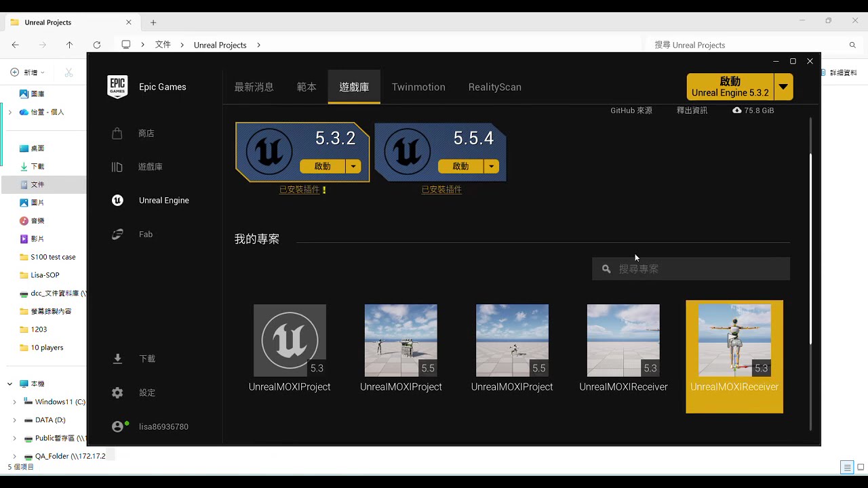Switch to the 範本 tab
This screenshot has width=868, height=488.
[x=307, y=87]
